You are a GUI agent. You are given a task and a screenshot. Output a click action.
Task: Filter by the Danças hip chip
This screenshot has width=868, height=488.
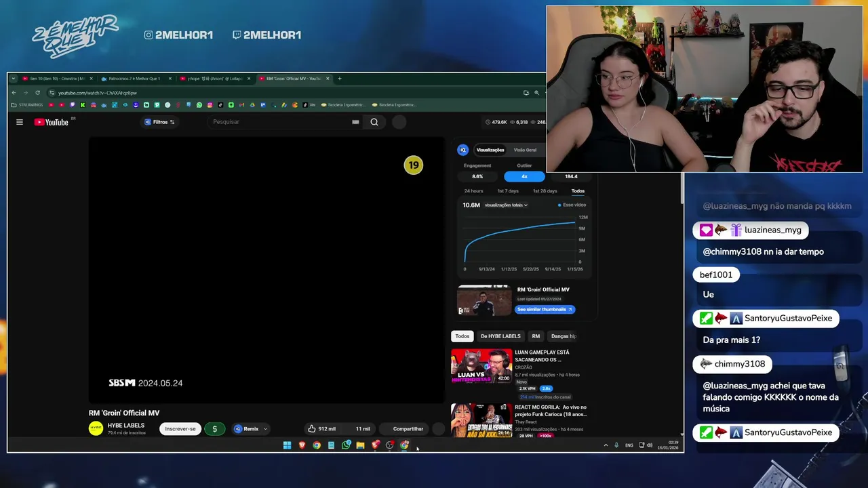[x=564, y=336]
